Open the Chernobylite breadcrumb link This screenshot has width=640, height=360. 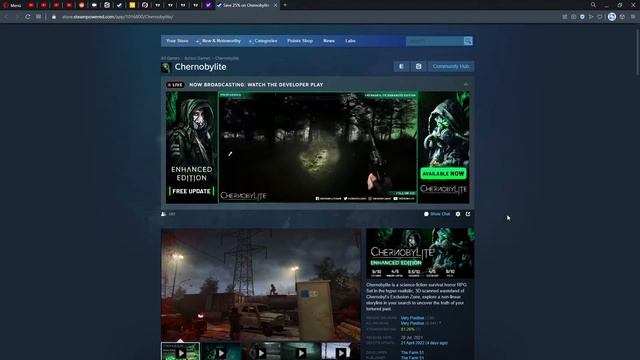(227, 58)
